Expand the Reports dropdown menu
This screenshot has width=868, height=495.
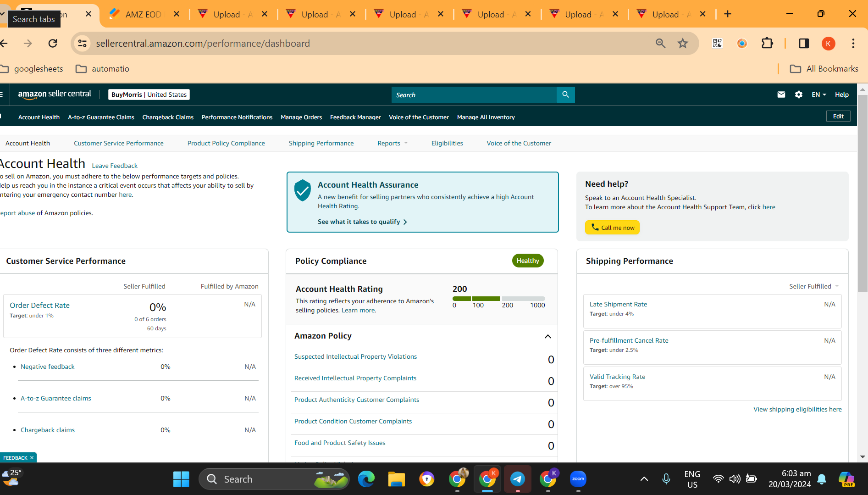[x=393, y=143]
